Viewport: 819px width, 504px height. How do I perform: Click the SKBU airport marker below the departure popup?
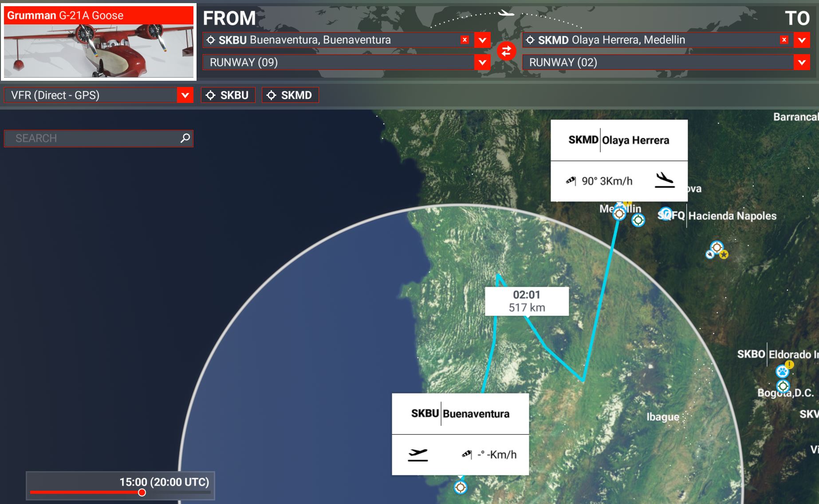click(x=461, y=487)
